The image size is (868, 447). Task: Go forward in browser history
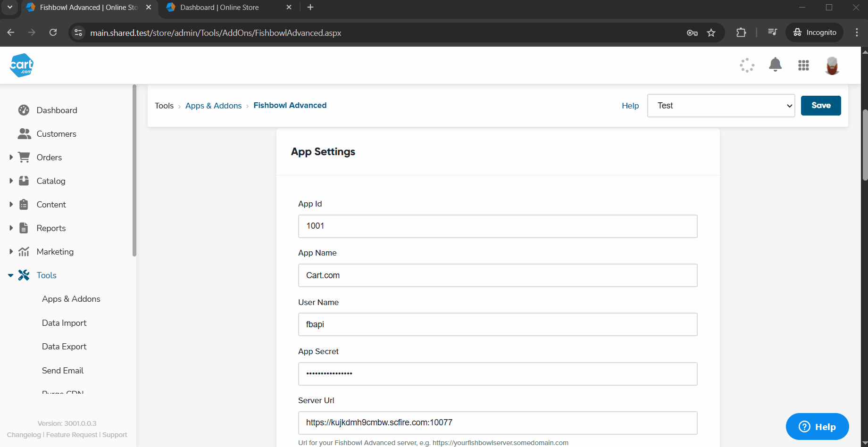32,33
